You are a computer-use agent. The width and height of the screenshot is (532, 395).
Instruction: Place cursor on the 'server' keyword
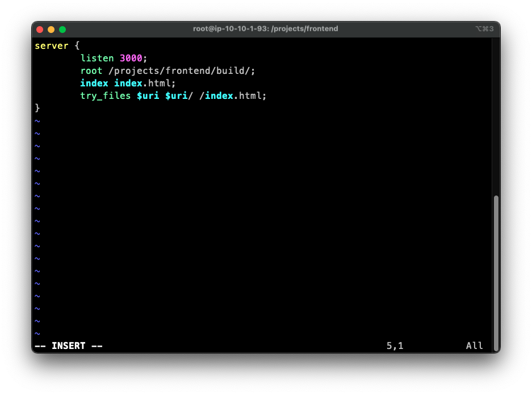[52, 45]
